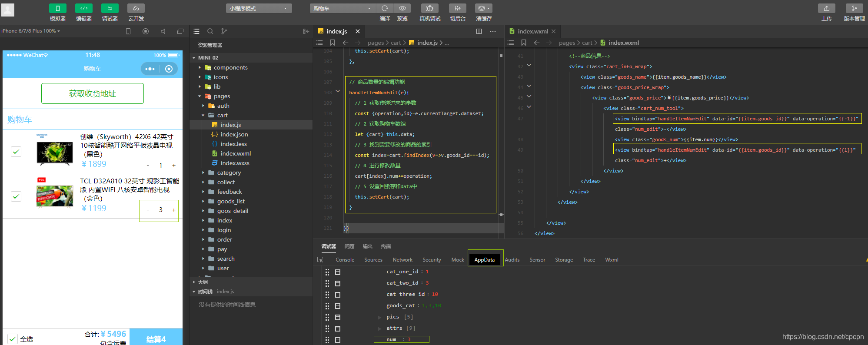
Task: Open the AppData tab
Action: pos(485,260)
